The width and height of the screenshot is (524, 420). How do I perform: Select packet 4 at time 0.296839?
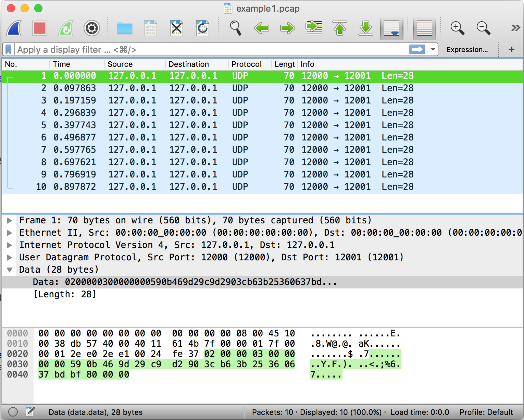pyautogui.click(x=262, y=113)
